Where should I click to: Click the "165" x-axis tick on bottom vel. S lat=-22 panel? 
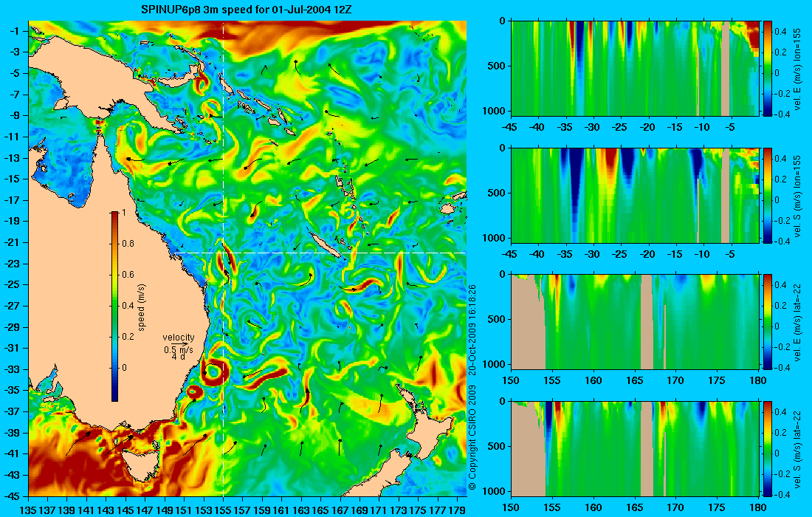click(634, 507)
